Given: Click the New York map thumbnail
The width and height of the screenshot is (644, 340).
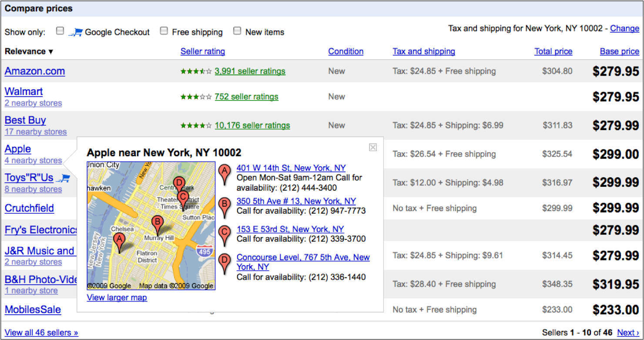Looking at the screenshot, I should point(150,224).
